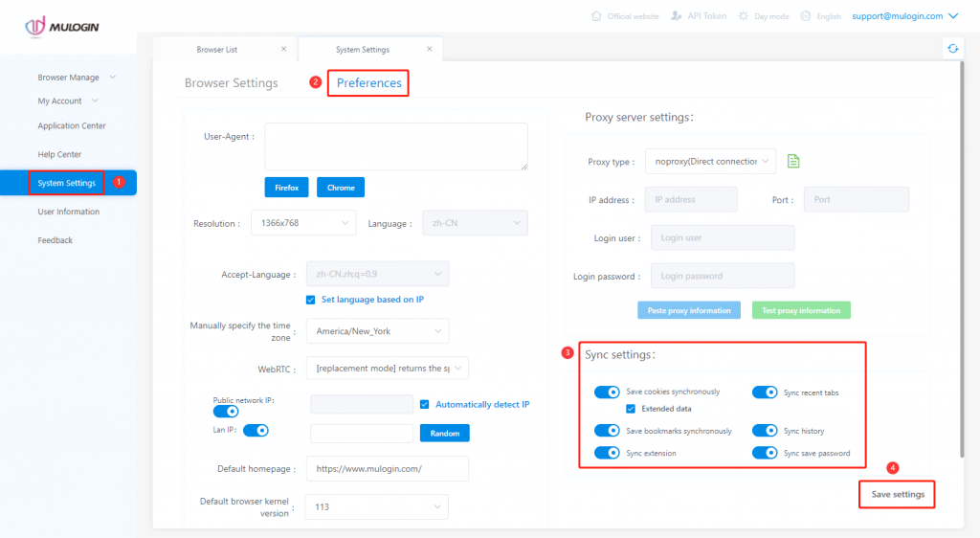Click the English language link
Image resolution: width=980 pixels, height=538 pixels.
point(829,16)
